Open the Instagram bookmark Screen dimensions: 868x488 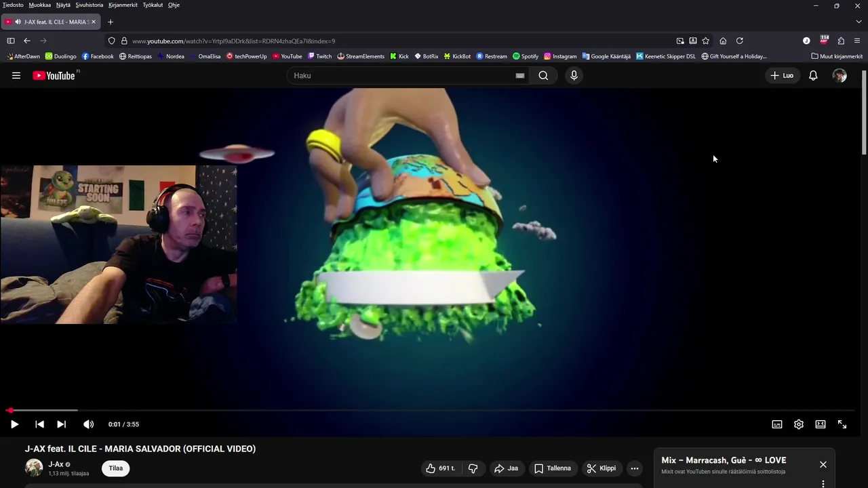point(560,56)
